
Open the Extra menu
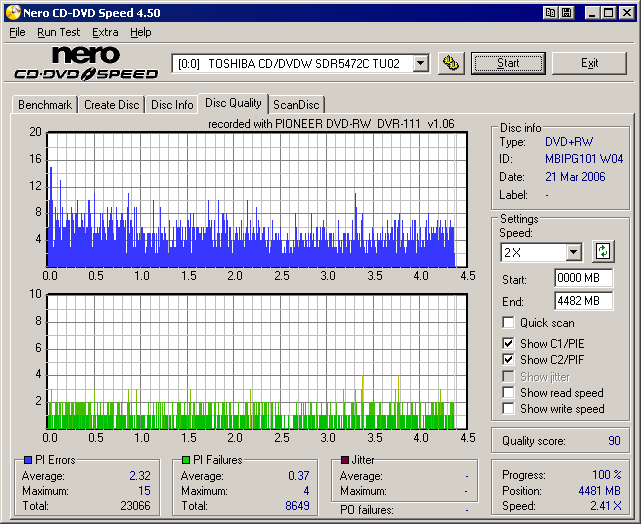tap(105, 32)
